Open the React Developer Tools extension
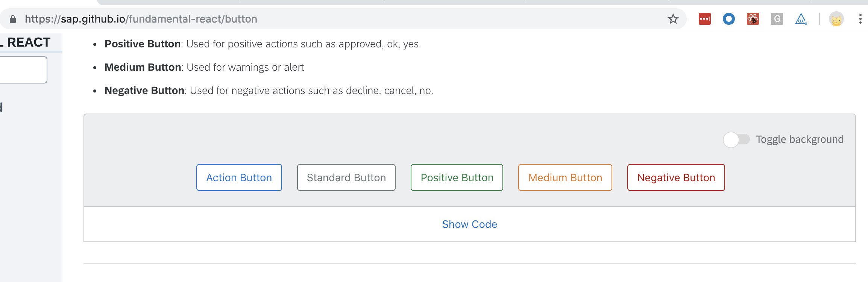The width and height of the screenshot is (868, 282). click(x=752, y=18)
